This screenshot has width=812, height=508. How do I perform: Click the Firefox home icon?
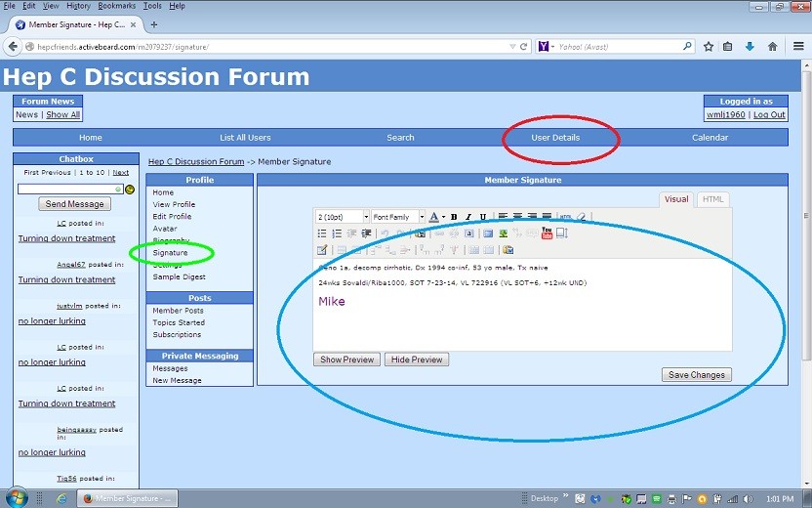772,46
